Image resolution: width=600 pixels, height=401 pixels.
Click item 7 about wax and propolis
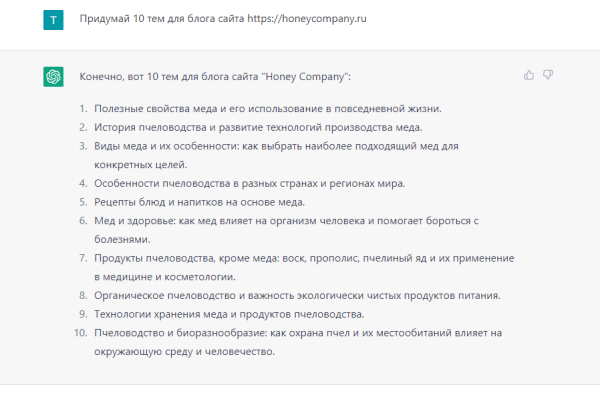pyautogui.click(x=304, y=267)
